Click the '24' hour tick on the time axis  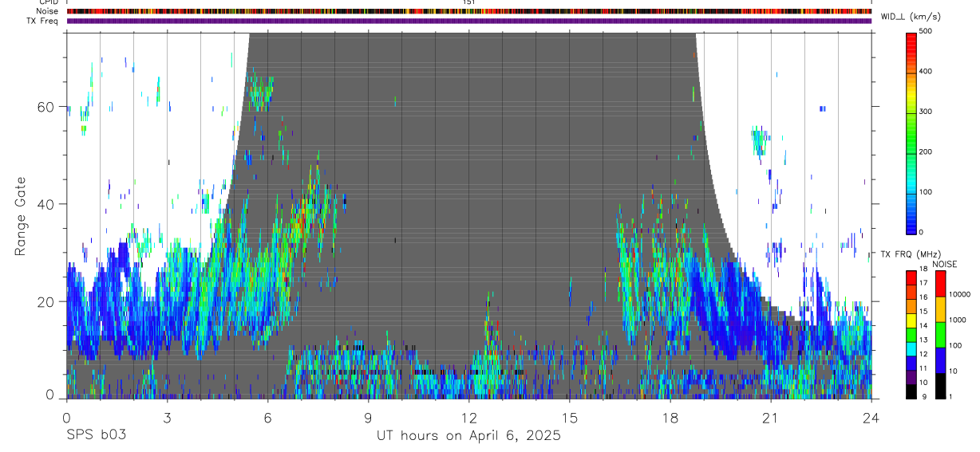871,418
